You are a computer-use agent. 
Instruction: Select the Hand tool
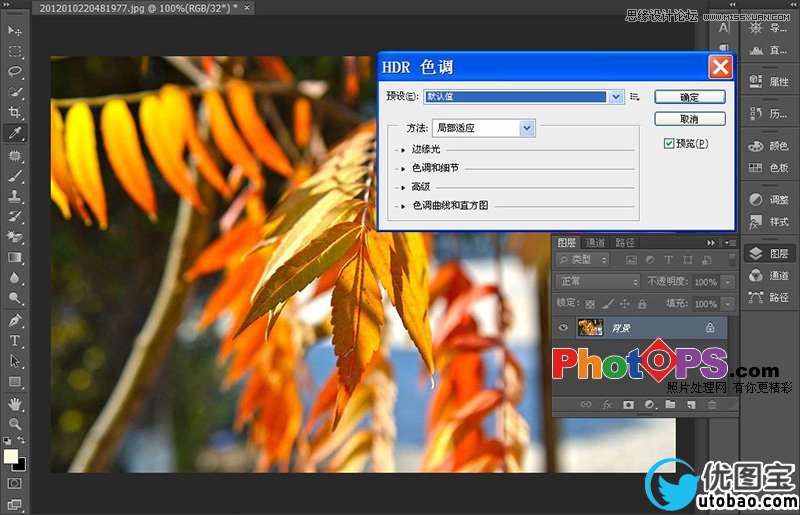(x=15, y=404)
